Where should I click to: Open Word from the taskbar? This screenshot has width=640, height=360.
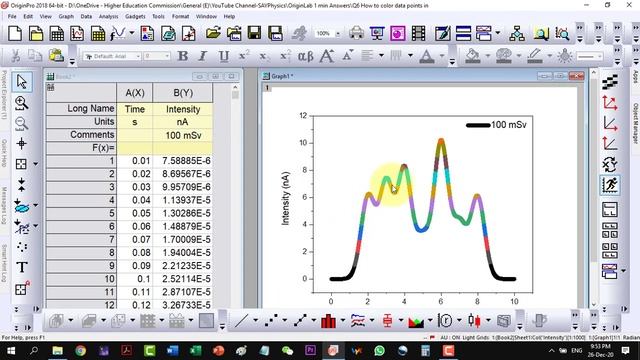[172, 351]
